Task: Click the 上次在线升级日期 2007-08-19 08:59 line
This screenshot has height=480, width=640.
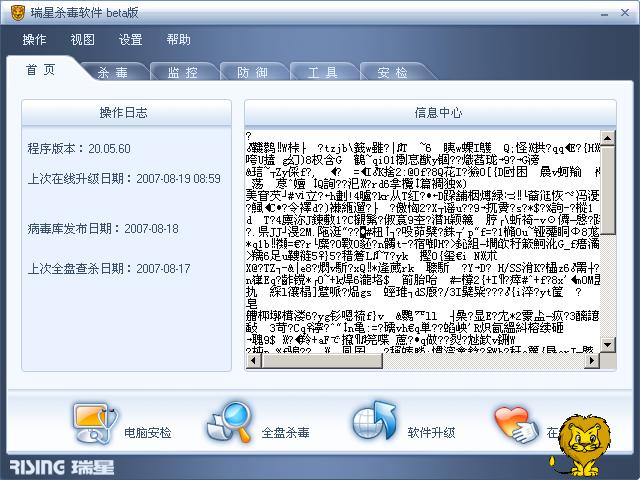Action: (x=124, y=179)
